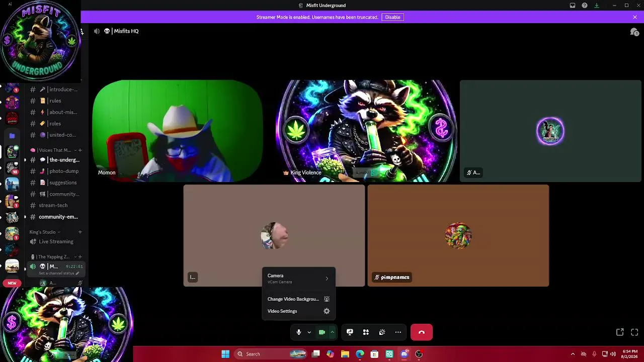
Task: Open the stream-tech channel
Action: pyautogui.click(x=55, y=205)
